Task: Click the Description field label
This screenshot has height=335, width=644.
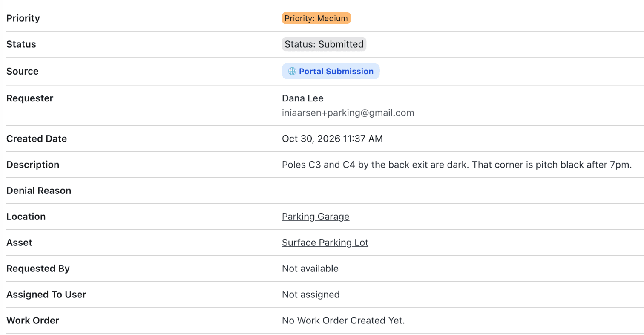Action: click(x=33, y=165)
